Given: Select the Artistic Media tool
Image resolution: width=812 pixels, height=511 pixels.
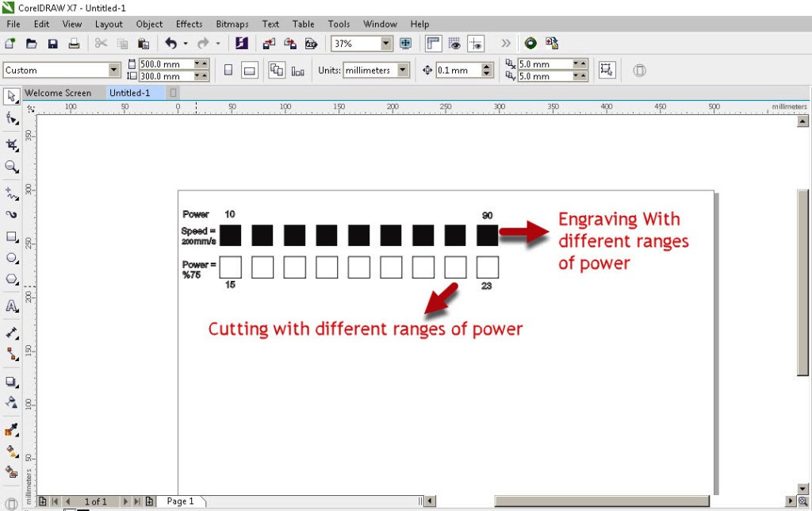Looking at the screenshot, I should (x=11, y=214).
